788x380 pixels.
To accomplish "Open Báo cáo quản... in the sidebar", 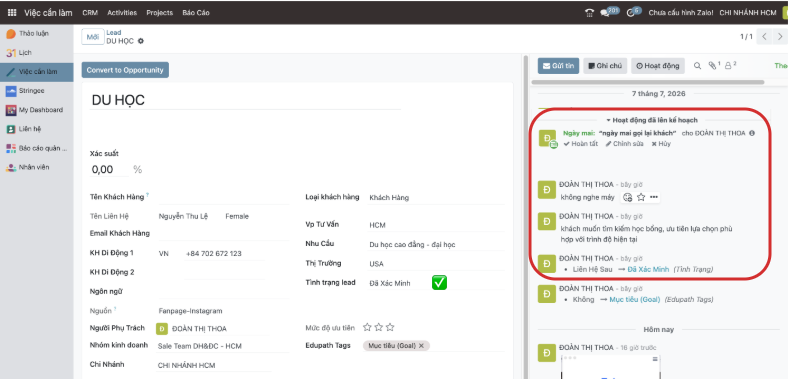I will tap(37, 148).
